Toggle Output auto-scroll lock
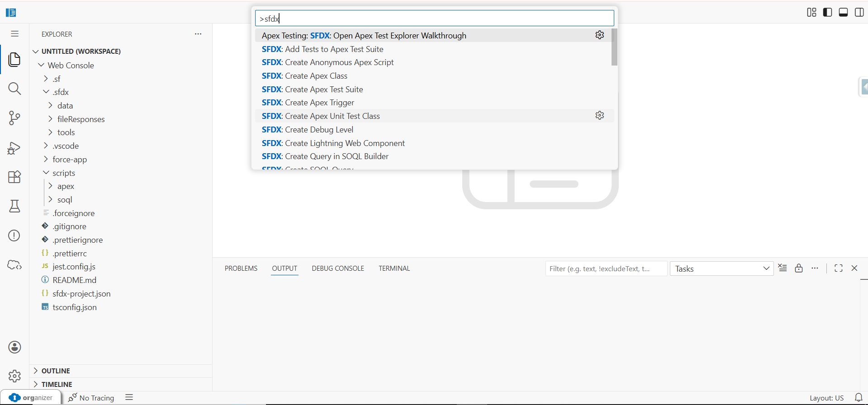The height and width of the screenshot is (405, 868). click(x=799, y=268)
